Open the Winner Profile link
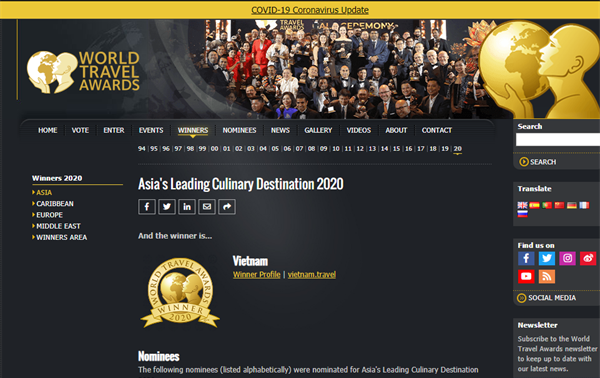 tap(257, 275)
